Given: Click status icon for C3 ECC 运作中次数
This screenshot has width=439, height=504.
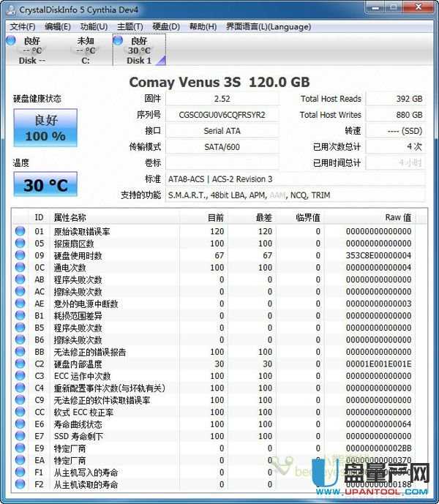Looking at the screenshot, I should pos(20,376).
